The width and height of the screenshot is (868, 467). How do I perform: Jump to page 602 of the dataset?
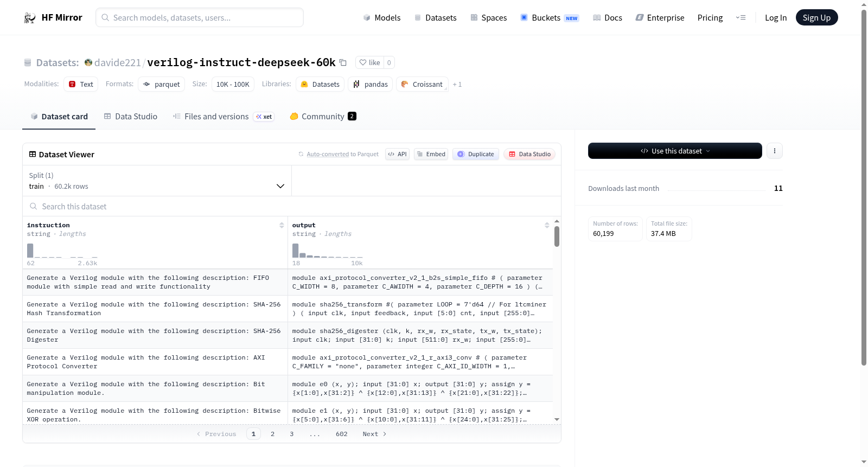[342, 434]
